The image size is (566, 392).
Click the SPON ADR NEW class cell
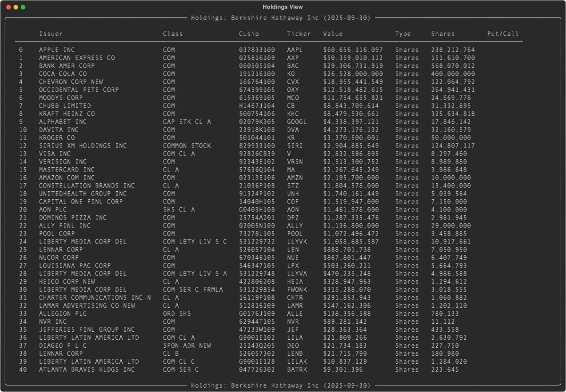[187, 346]
